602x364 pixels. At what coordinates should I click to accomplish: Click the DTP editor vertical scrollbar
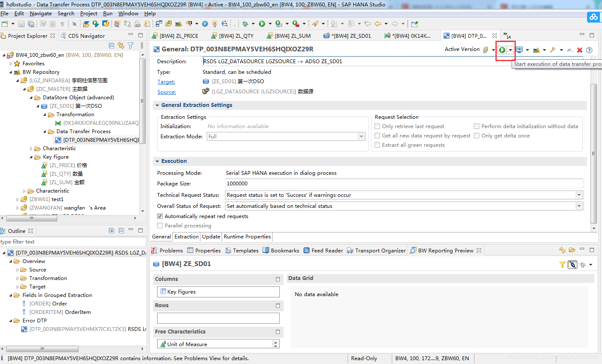click(594, 154)
